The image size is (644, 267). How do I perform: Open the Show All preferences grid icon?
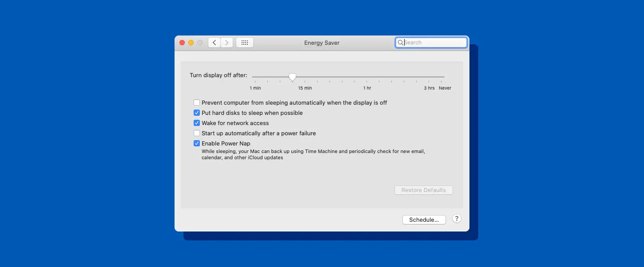[245, 42]
